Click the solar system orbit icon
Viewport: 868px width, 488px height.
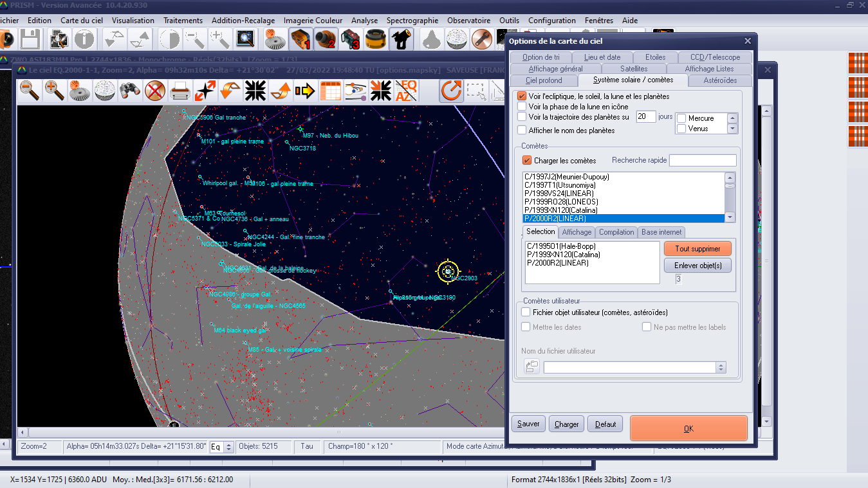point(355,91)
